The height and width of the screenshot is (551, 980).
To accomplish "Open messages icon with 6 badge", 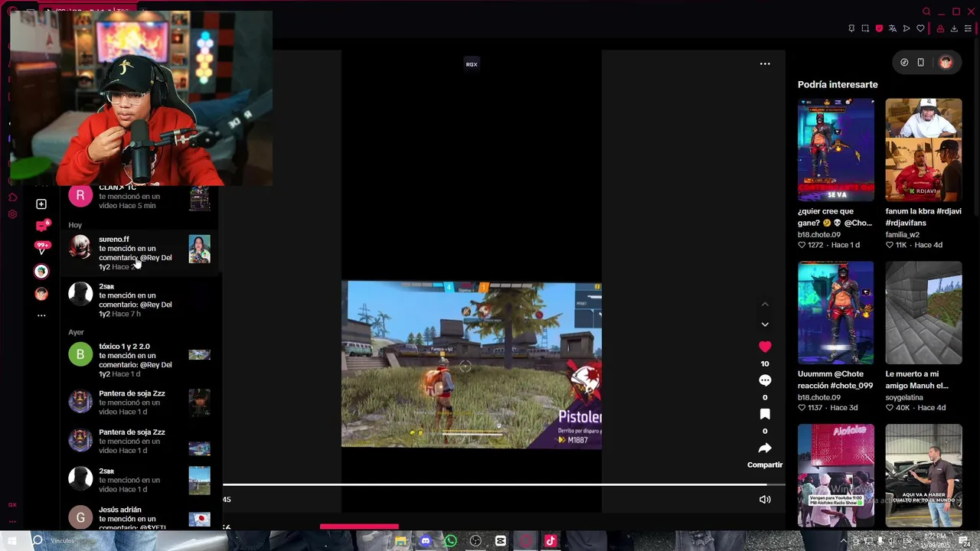I will click(x=42, y=226).
